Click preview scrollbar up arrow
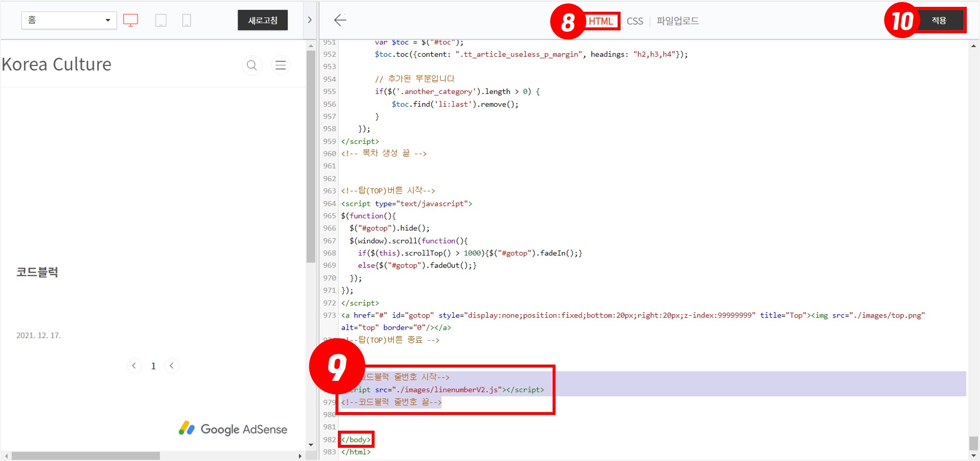980x461 pixels. (311, 46)
